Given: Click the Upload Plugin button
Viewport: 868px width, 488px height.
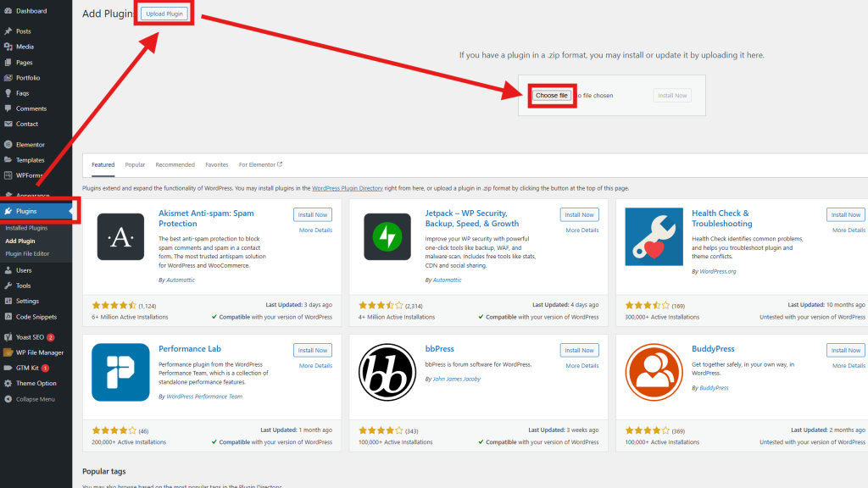Looking at the screenshot, I should [x=164, y=14].
